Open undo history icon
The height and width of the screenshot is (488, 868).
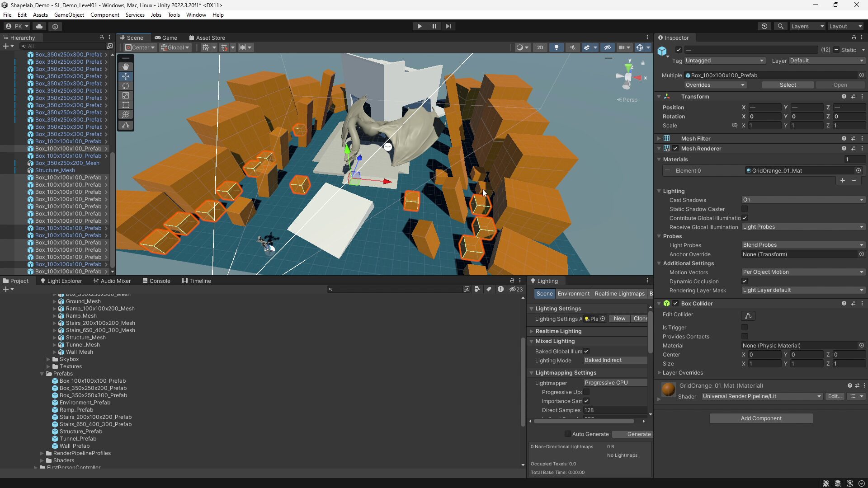pos(764,26)
